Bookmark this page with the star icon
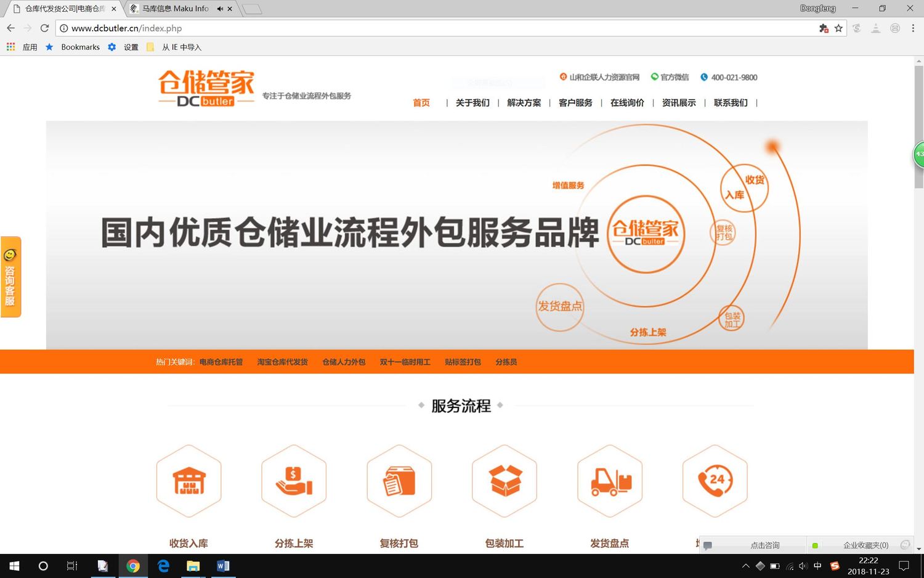This screenshot has height=578, width=924. click(838, 28)
